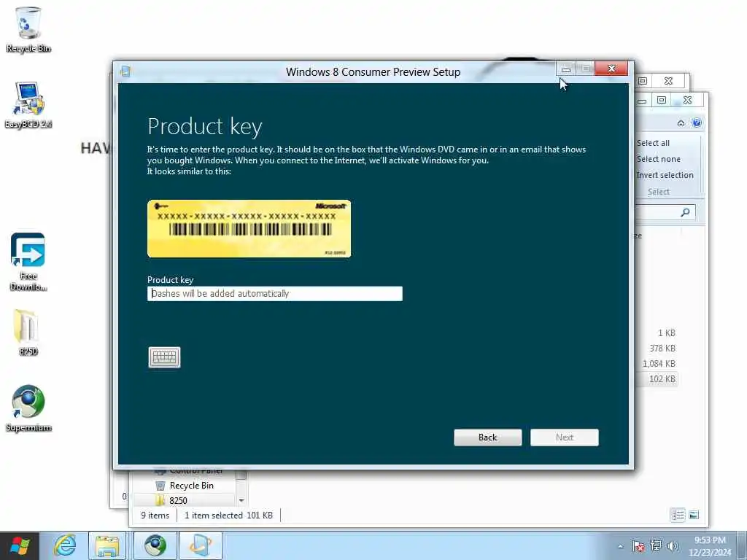Screen dimensions: 747x560
Task: Click the volume speaker tray icon
Action: pos(673,546)
